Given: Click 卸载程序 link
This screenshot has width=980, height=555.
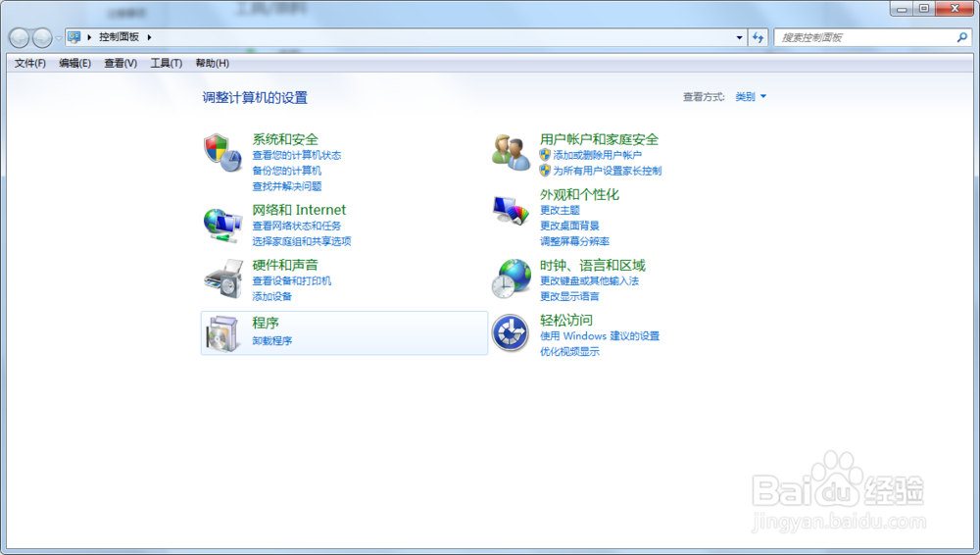Looking at the screenshot, I should (271, 340).
